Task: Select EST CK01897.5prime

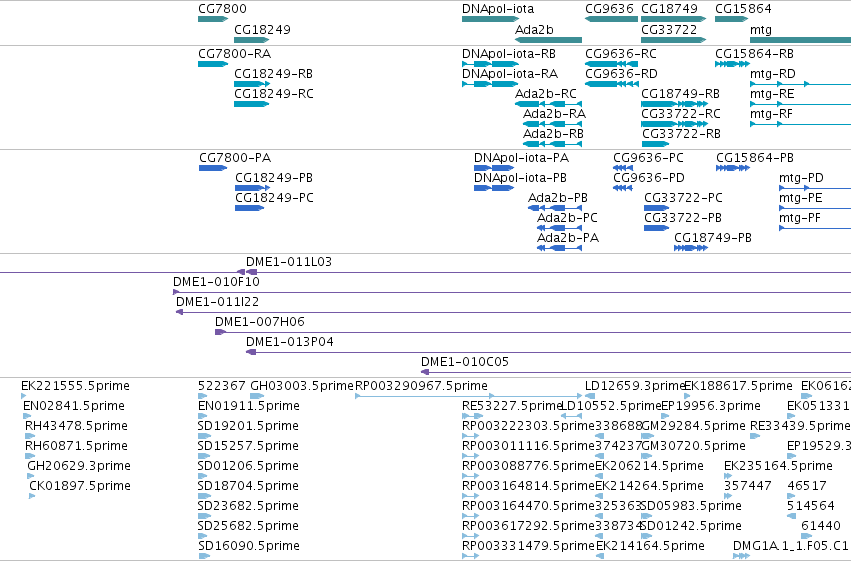Action: click(32, 497)
